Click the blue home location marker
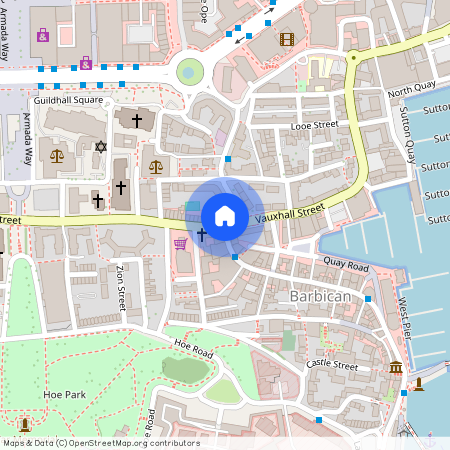 coord(225,217)
